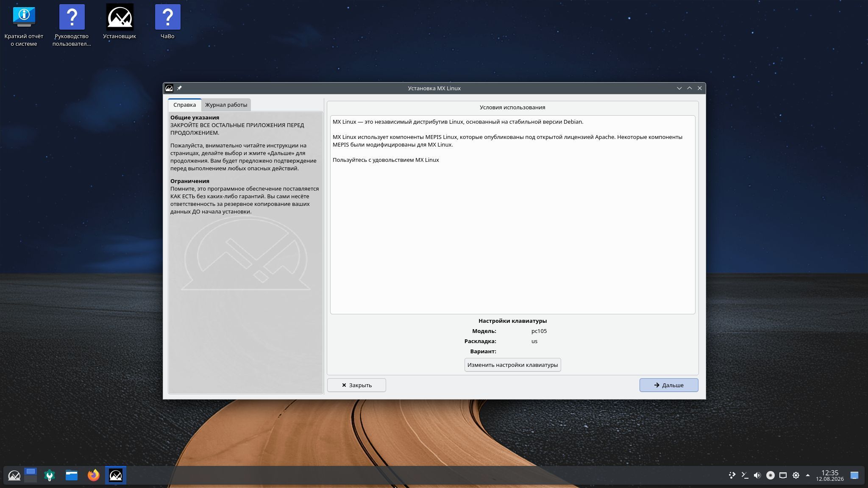Screen dimensions: 868x488
Task: Click the keyboard model value pc105
Action: pyautogui.click(x=539, y=331)
